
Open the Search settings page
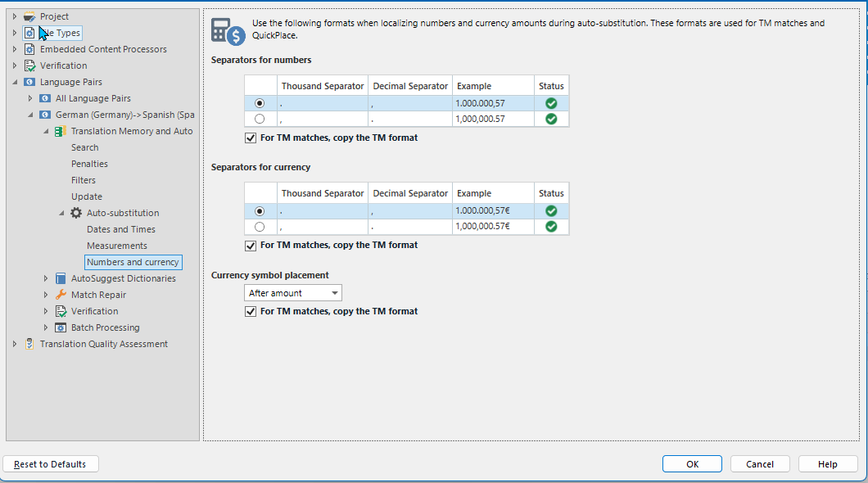coord(84,147)
